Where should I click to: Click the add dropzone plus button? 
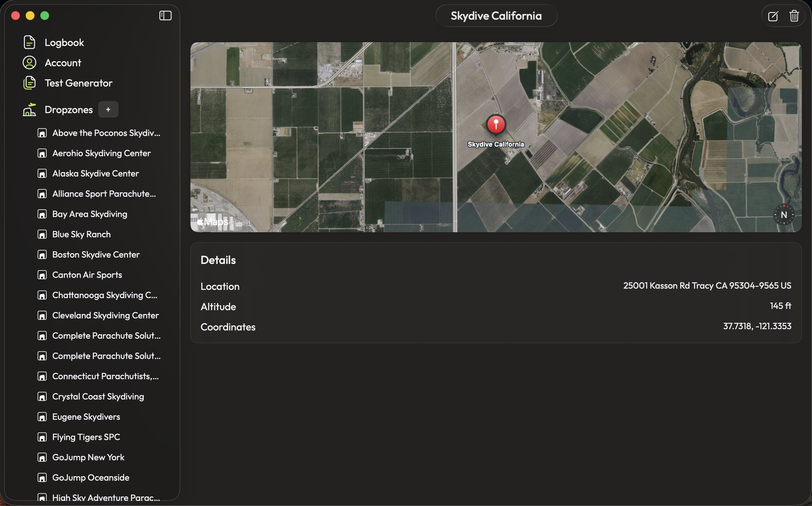click(x=108, y=109)
